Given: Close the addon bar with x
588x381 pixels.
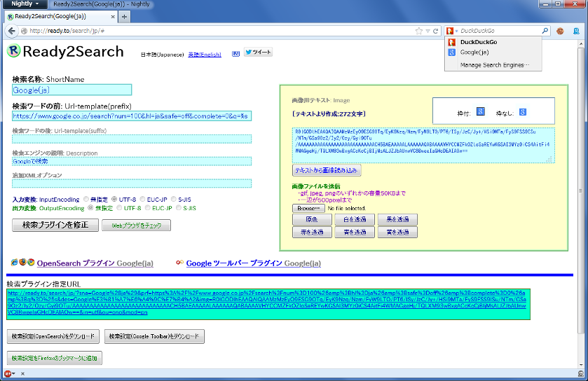Looking at the screenshot, I should (x=23, y=373).
